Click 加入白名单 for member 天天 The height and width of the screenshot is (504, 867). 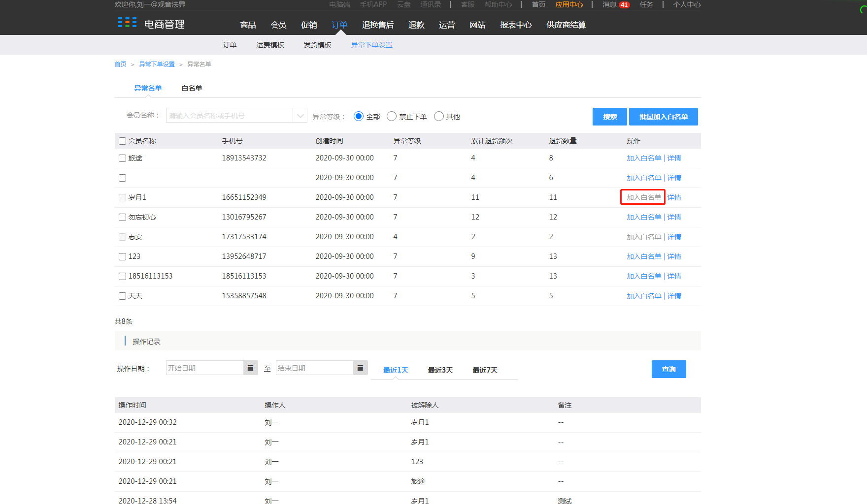[x=644, y=296]
